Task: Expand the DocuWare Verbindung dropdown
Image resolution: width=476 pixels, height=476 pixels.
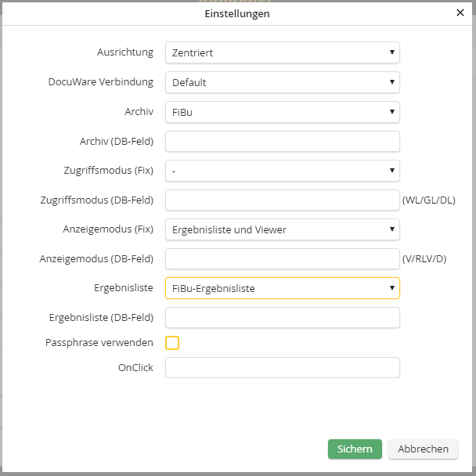Action: point(282,82)
